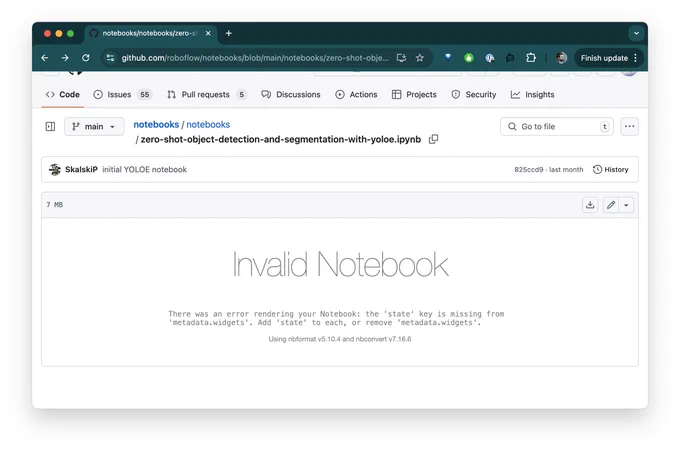Viewport: 680px width, 451px height.
Task: Open the blue gem extension icon
Action: point(448,57)
